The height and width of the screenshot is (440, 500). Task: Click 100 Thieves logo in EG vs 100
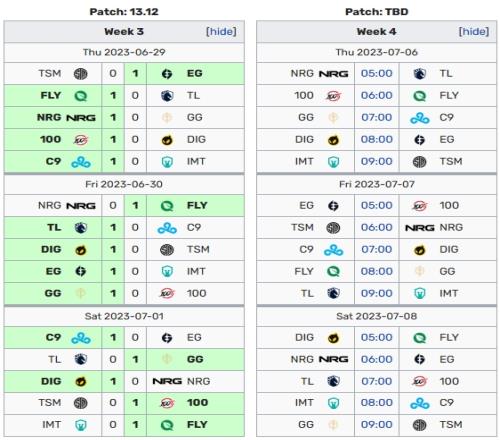[419, 206]
